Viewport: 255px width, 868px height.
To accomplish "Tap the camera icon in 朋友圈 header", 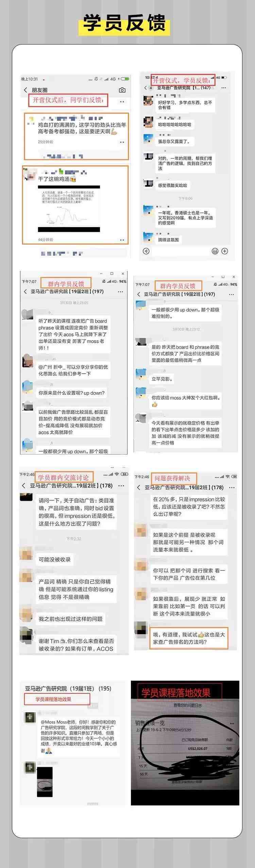I will tap(122, 90).
